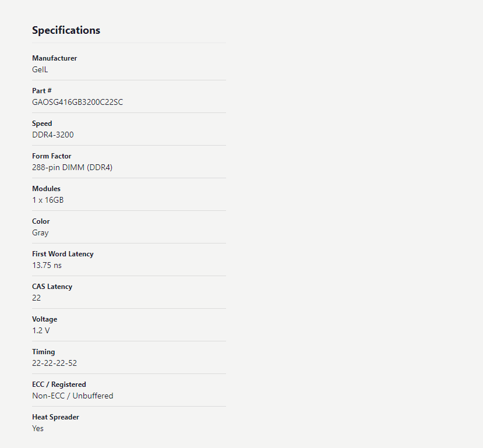Click the 1.2 V voltage value

click(x=41, y=331)
